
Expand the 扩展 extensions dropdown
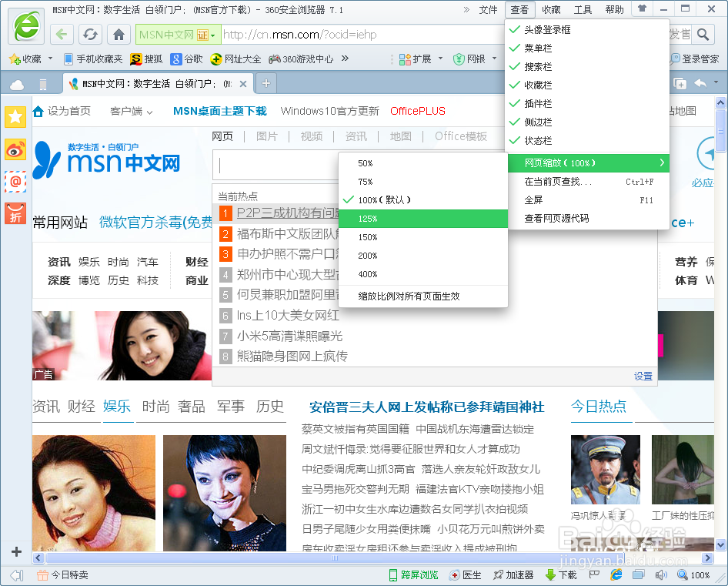[441, 59]
